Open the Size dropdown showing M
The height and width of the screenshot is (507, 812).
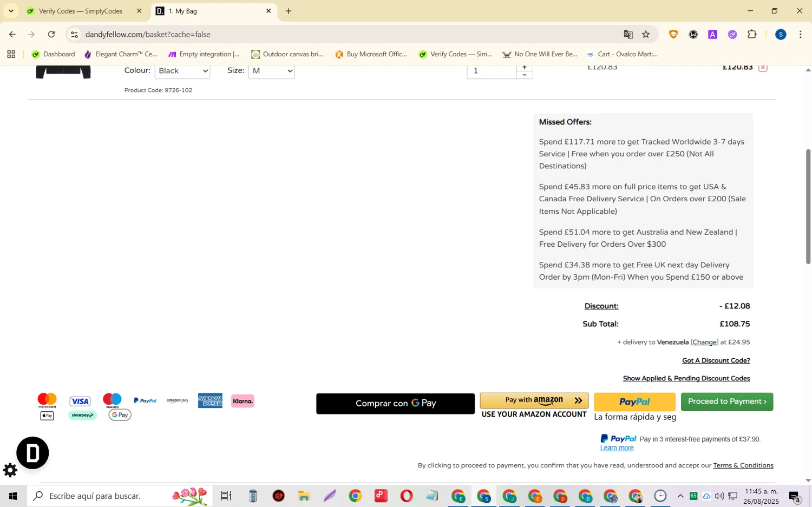coord(271,71)
